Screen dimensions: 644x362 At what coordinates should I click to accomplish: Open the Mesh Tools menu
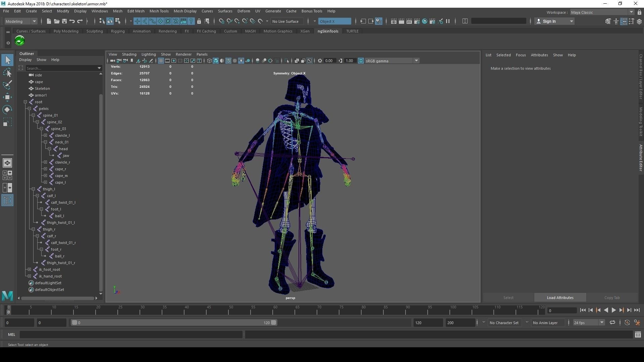pyautogui.click(x=159, y=11)
